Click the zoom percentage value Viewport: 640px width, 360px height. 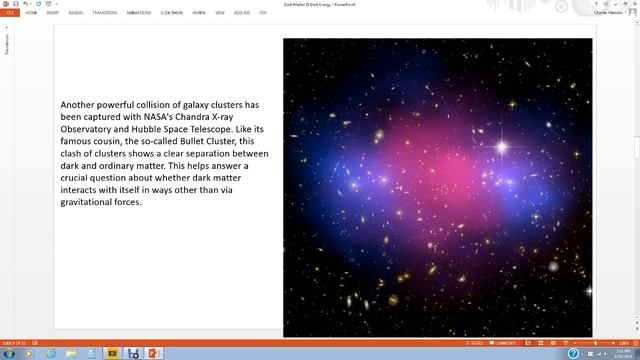[624, 343]
